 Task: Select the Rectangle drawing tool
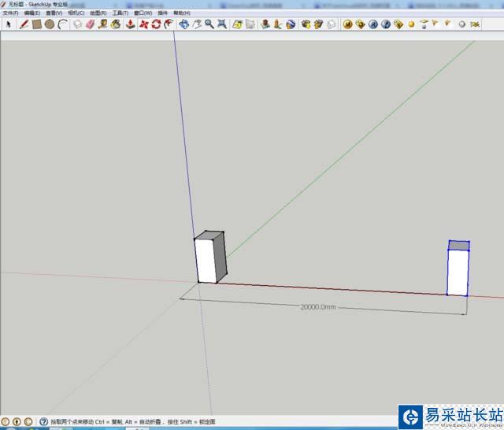pos(37,24)
